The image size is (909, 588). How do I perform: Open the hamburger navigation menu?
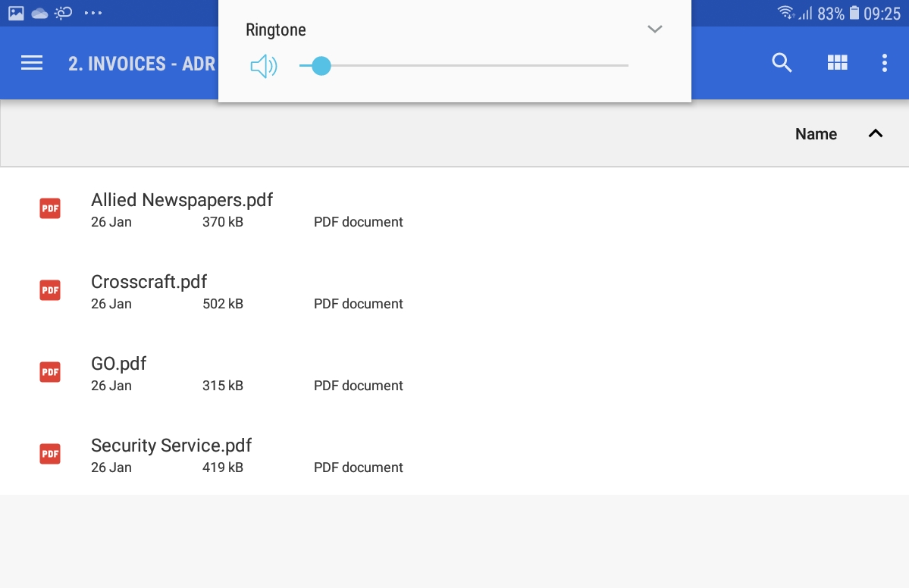pos(32,64)
